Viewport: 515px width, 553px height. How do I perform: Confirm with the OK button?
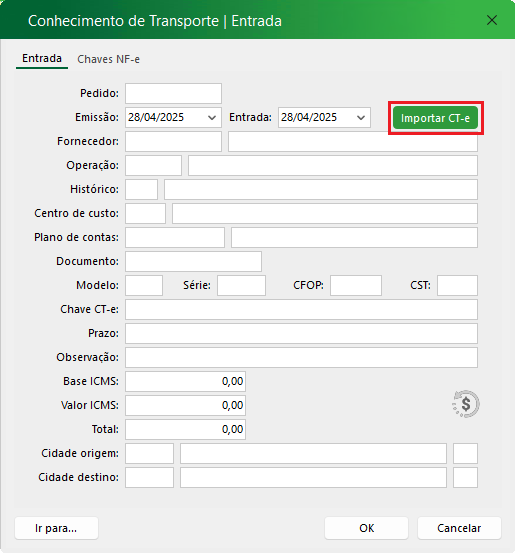click(x=366, y=528)
